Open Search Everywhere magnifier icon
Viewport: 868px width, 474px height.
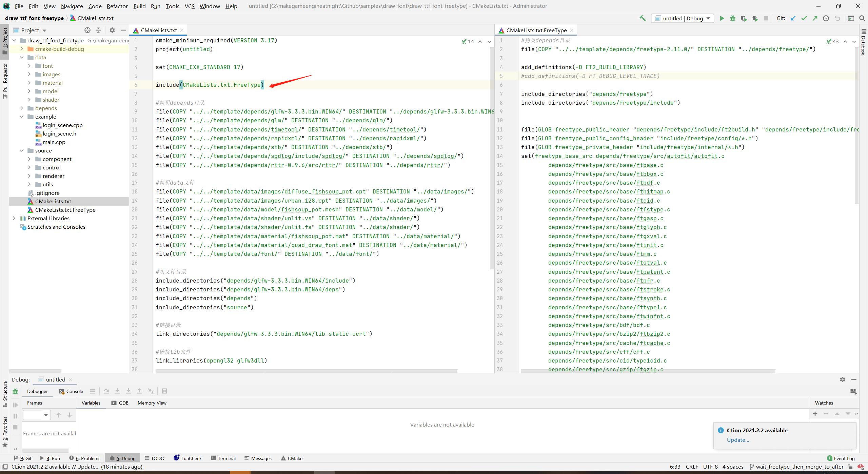tap(862, 18)
